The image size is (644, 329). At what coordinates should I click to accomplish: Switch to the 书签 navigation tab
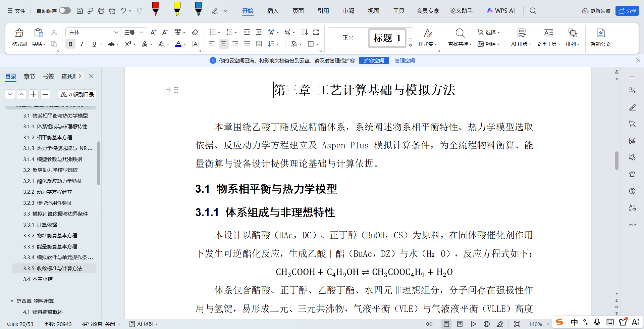click(48, 77)
